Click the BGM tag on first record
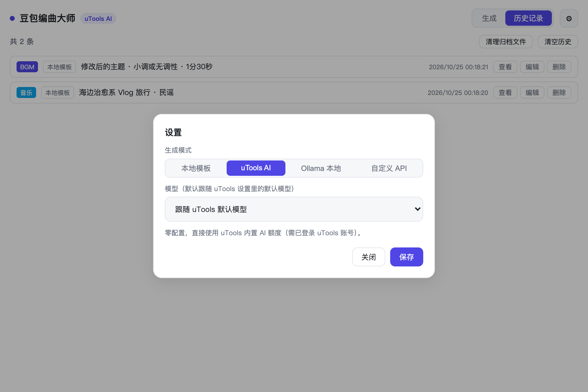 (x=27, y=67)
